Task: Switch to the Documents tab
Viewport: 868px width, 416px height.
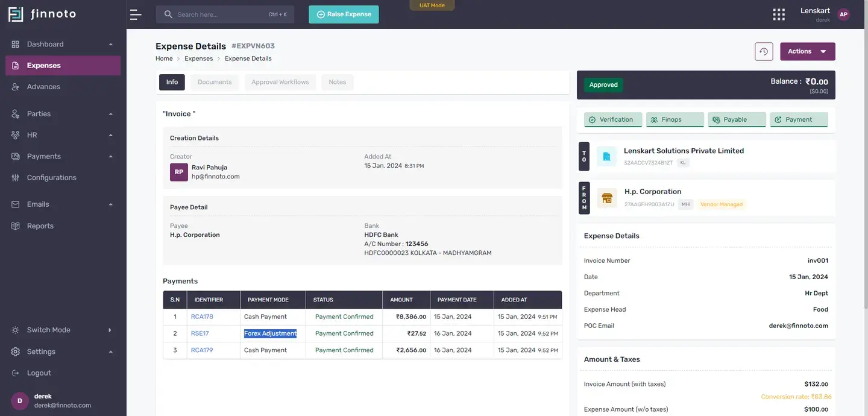Action: coord(215,83)
